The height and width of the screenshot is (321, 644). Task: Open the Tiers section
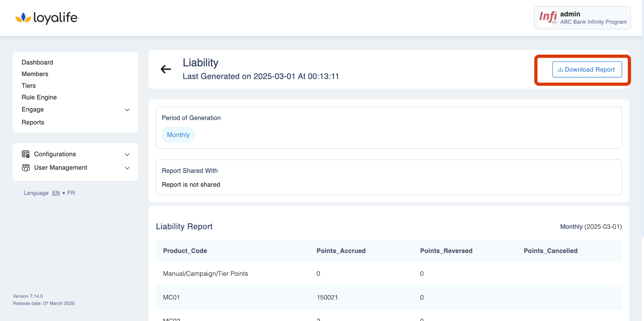point(28,86)
